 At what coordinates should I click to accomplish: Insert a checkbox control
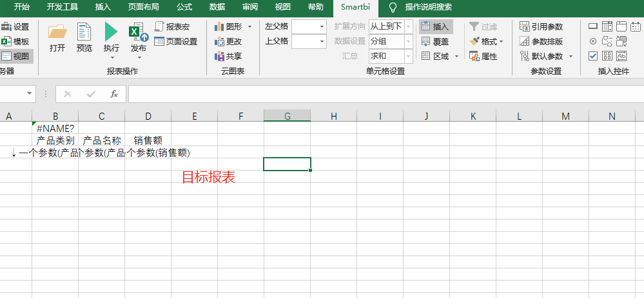(592, 56)
